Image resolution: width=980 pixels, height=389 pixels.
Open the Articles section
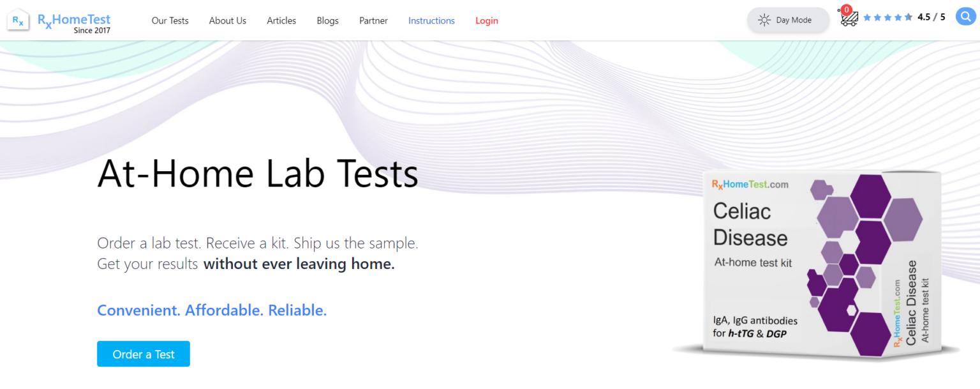click(281, 20)
